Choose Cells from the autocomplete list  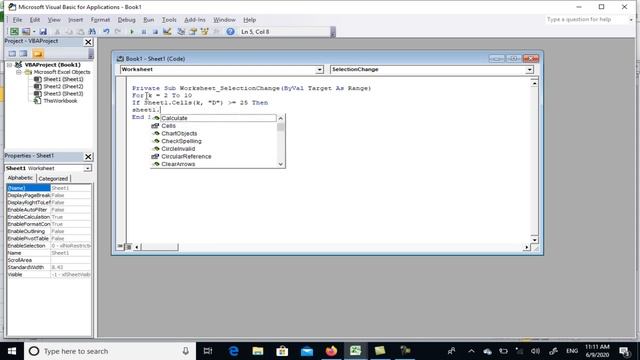pyautogui.click(x=214, y=126)
